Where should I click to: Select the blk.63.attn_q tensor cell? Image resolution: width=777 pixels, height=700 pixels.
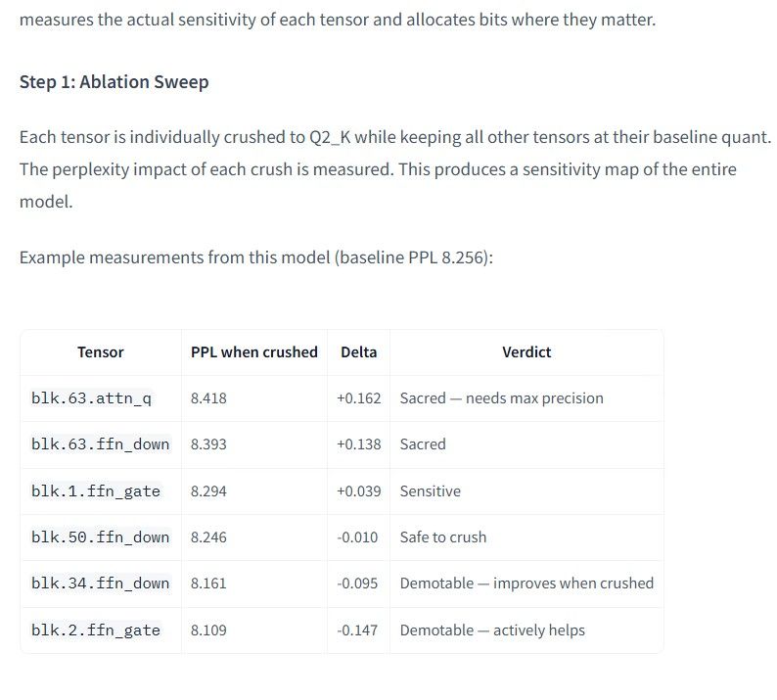pos(91,398)
